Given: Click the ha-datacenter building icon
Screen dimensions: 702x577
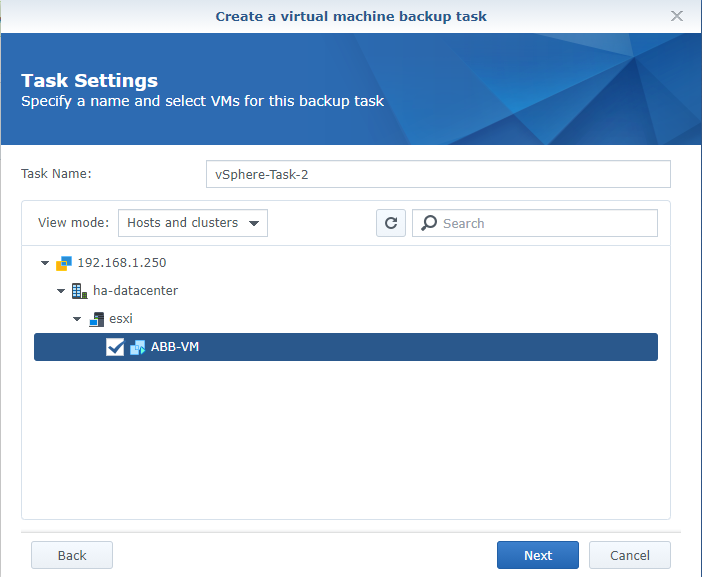Looking at the screenshot, I should click(x=79, y=291).
